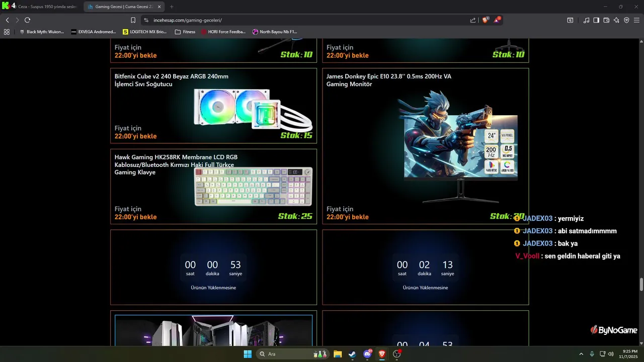Click the PC cases banner image
644x362 pixels.
pyautogui.click(x=213, y=330)
